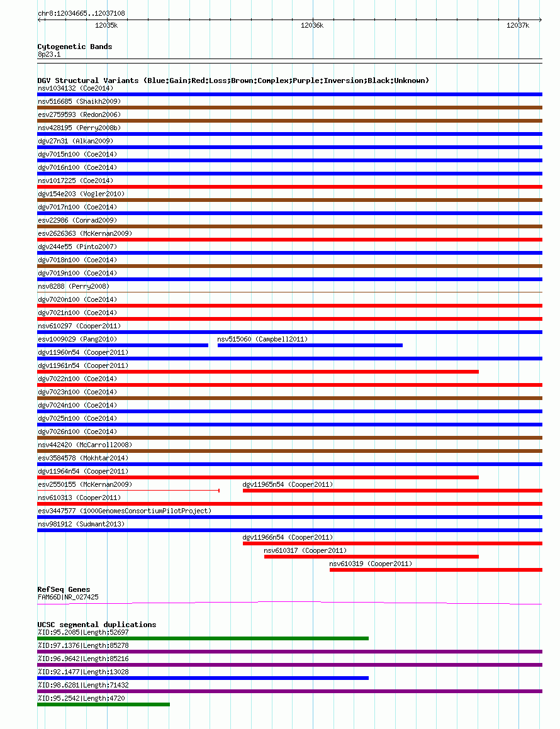Click the 12037k ruler position marker

click(x=518, y=26)
